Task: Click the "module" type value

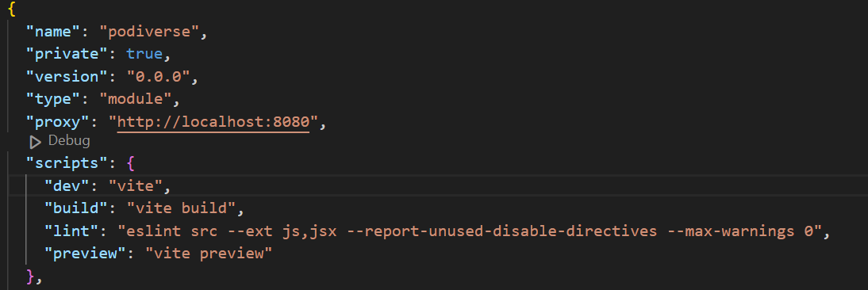Action: (x=135, y=99)
